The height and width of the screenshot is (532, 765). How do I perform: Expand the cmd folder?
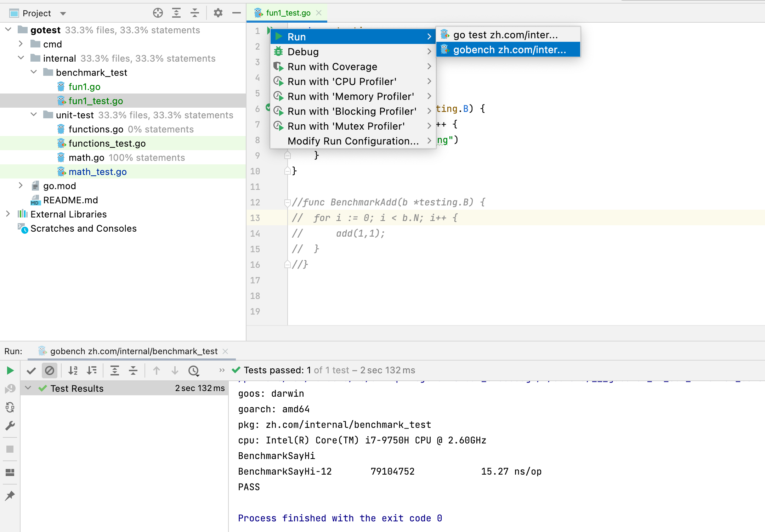click(x=21, y=44)
